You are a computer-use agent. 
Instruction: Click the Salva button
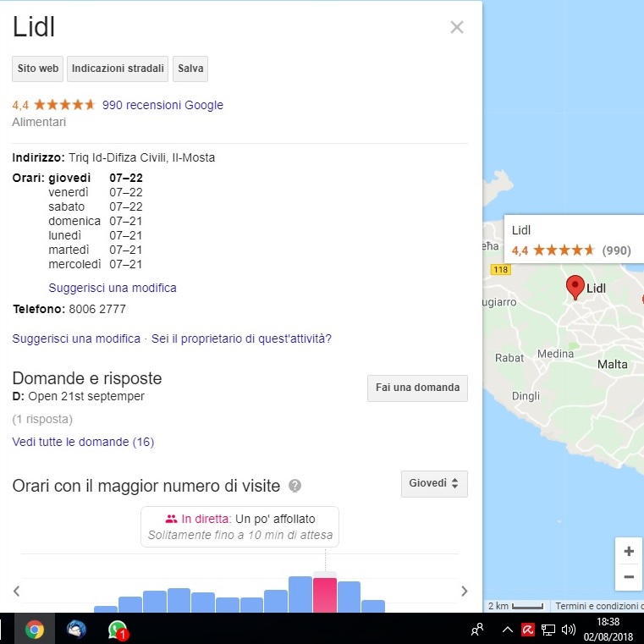(190, 69)
